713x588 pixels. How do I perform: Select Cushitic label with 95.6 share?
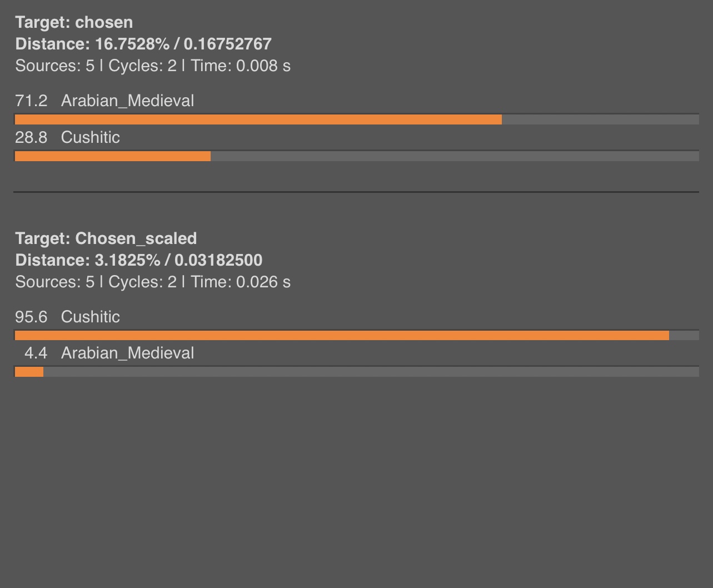pyautogui.click(x=90, y=317)
